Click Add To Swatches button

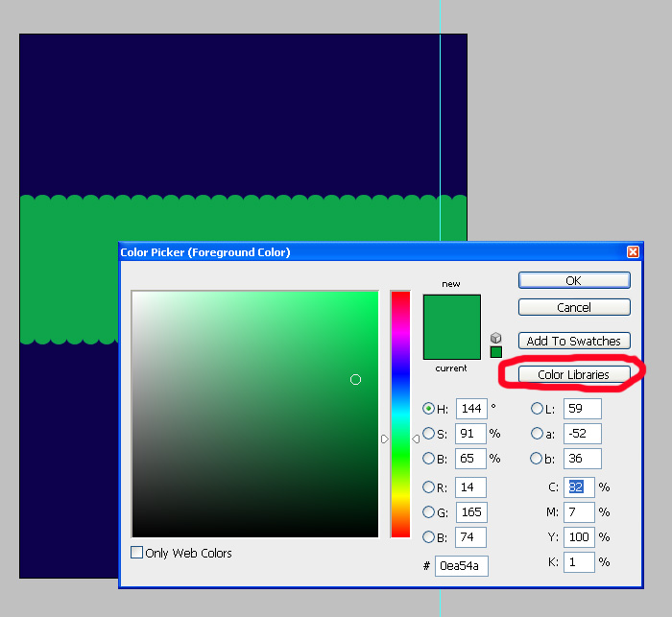click(574, 341)
